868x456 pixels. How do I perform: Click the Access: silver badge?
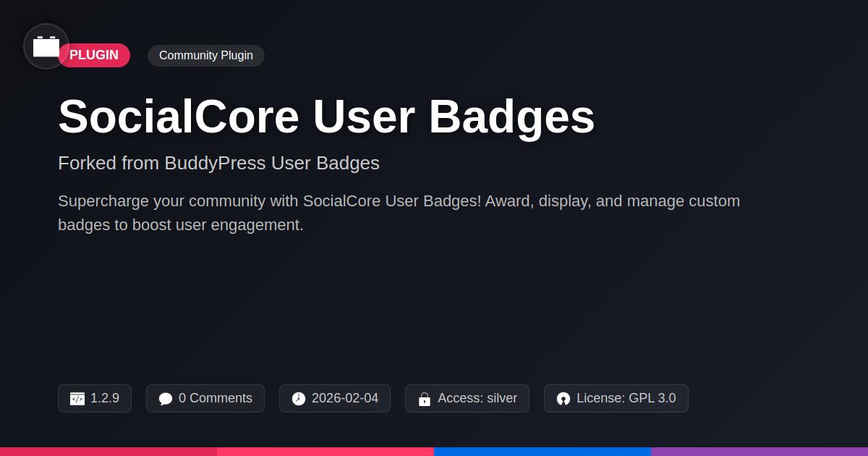[x=467, y=398]
